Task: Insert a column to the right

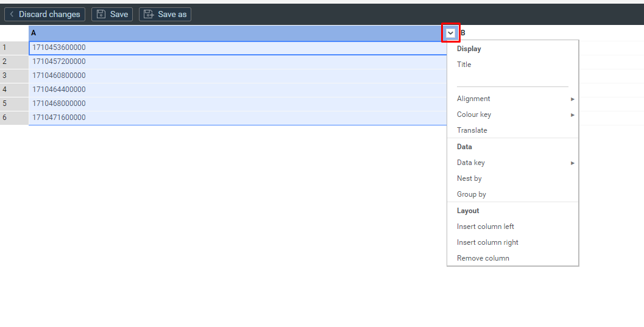Action: pos(487,242)
